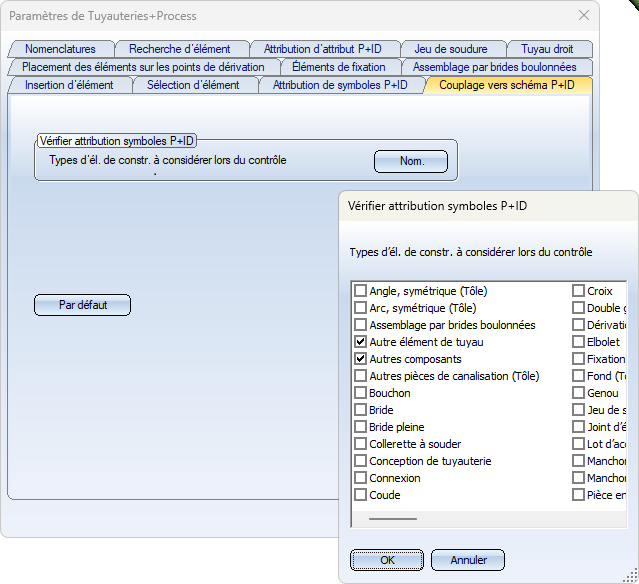Image resolution: width=639 pixels, height=584 pixels.
Task: Tick Assemblage par brides boulonnées checkbox in list
Action: 360,325
